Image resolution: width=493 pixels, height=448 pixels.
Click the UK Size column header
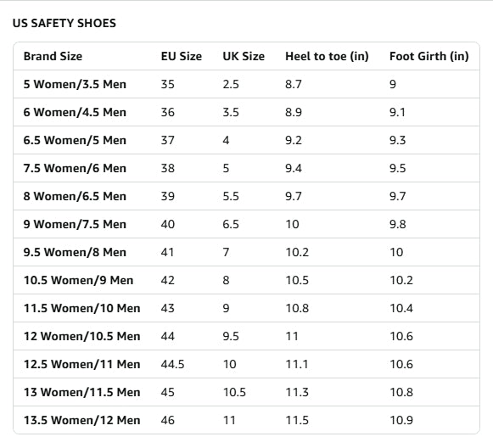(x=244, y=56)
